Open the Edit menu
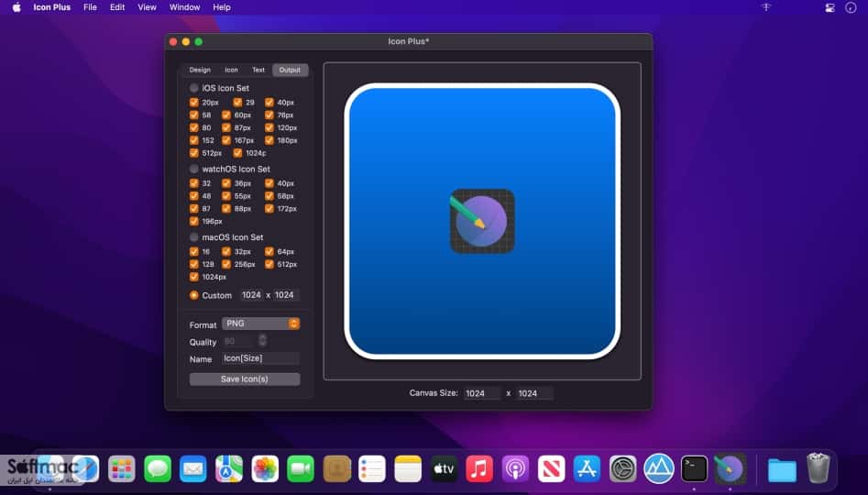The width and height of the screenshot is (868, 495). click(x=117, y=7)
